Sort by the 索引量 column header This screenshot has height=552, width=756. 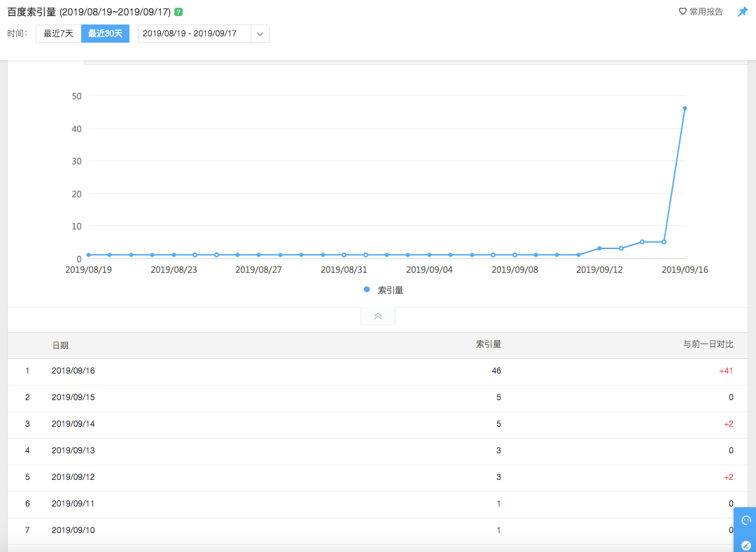tap(489, 344)
